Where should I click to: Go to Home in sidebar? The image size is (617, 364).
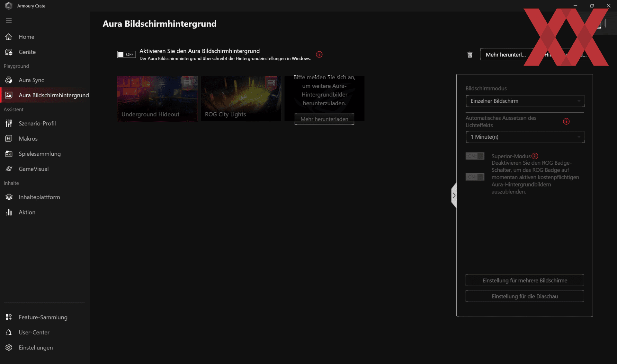(45, 37)
